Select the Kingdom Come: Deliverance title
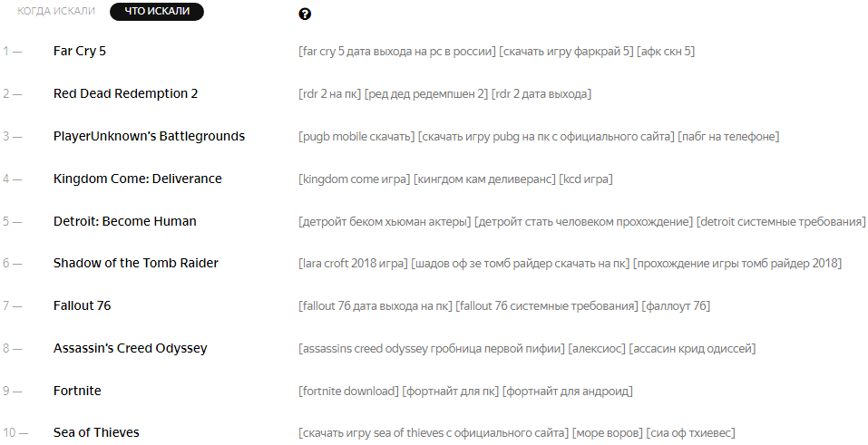This screenshot has height=445, width=868. [x=137, y=179]
